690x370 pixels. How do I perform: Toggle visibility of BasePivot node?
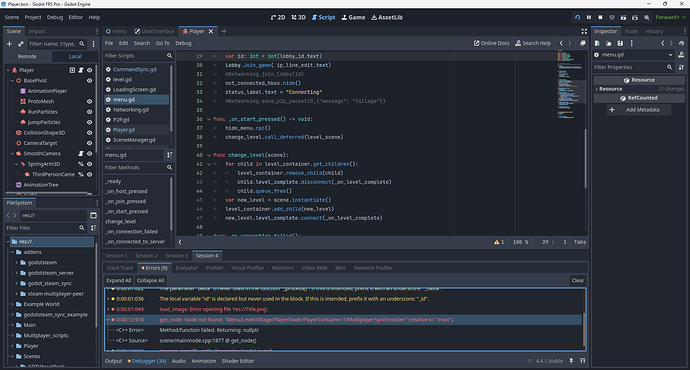pyautogui.click(x=89, y=81)
